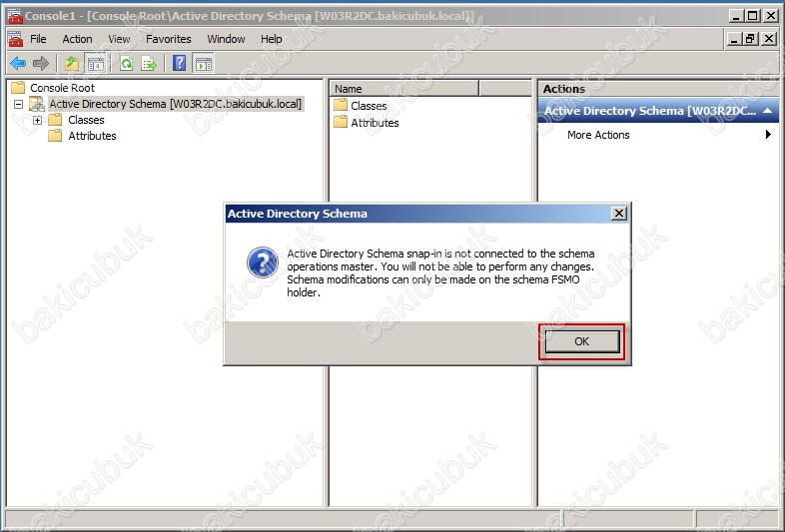
Task: Click the Attributes folder icon in tree
Action: [55, 136]
